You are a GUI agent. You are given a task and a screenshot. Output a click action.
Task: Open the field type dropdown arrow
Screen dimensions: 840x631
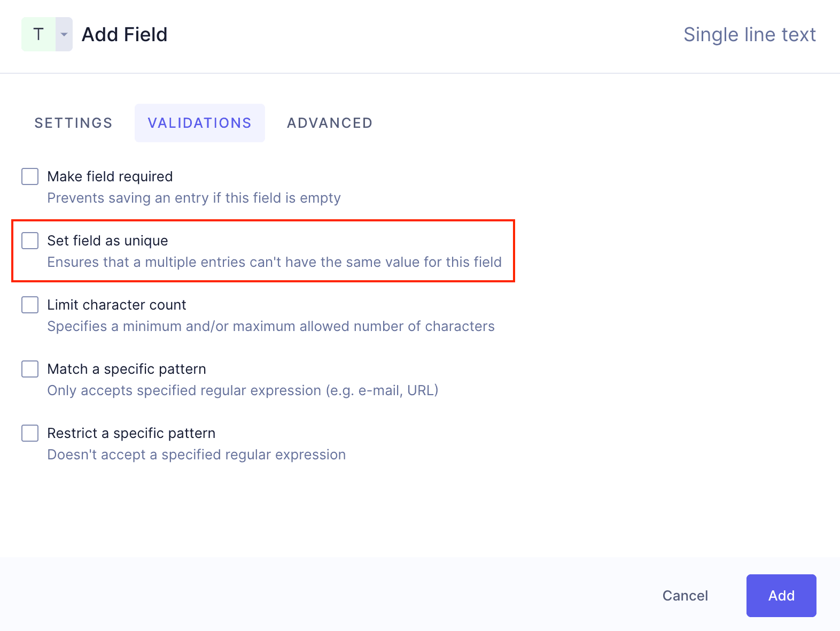coord(64,34)
